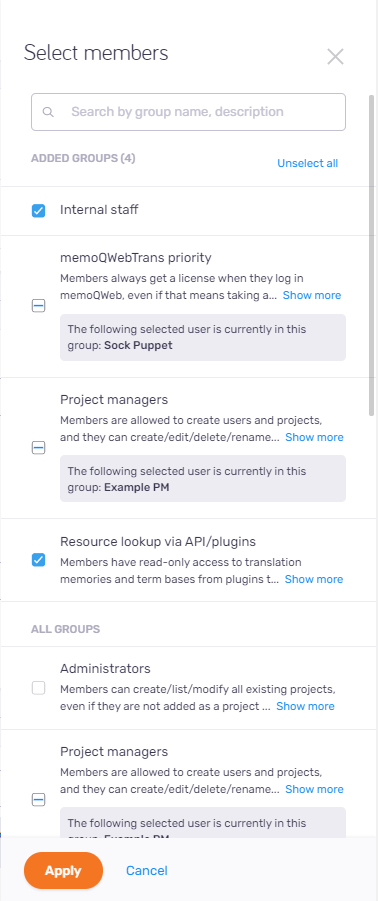
Task: Apply the member selection
Action: point(63,871)
